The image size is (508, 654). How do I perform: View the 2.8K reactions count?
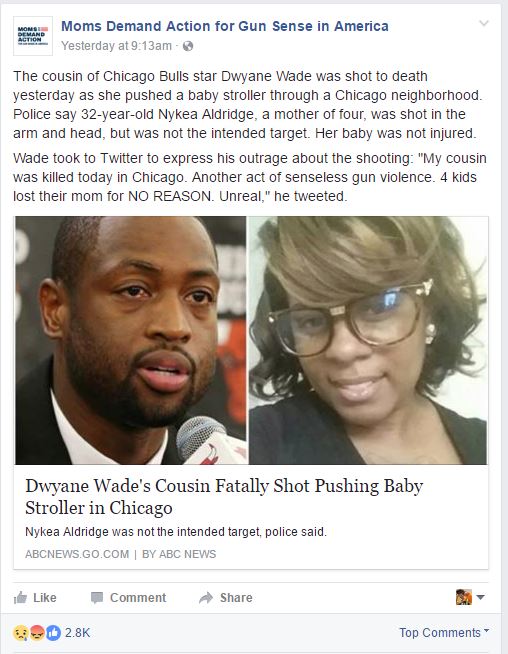coord(78,633)
